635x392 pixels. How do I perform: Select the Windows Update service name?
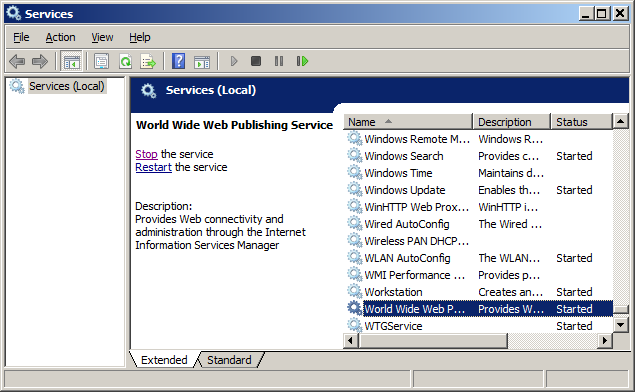click(x=405, y=190)
